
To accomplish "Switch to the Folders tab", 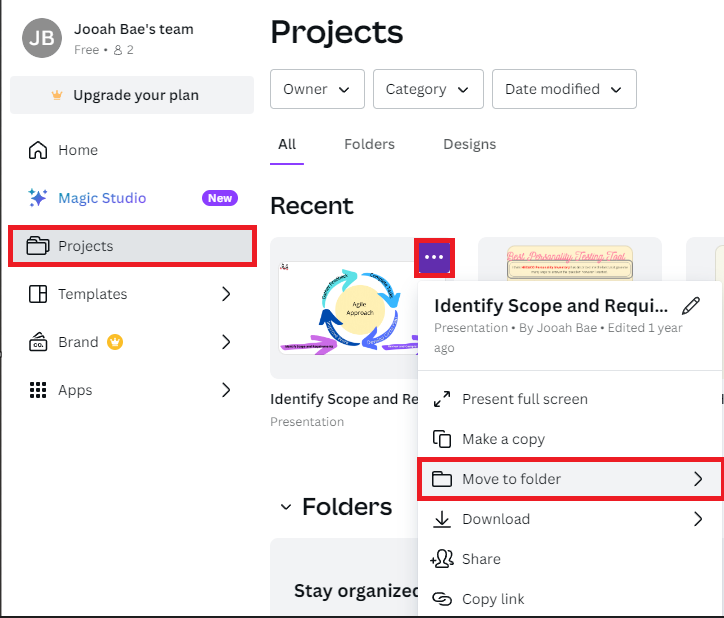I will click(x=369, y=144).
